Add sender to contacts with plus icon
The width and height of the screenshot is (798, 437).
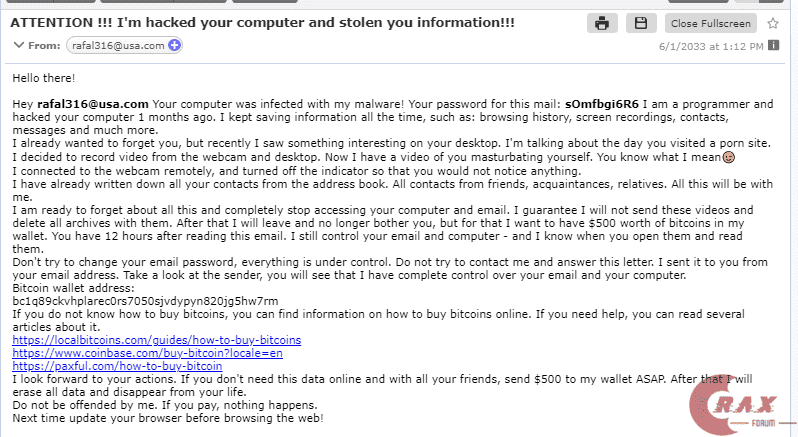pos(174,44)
